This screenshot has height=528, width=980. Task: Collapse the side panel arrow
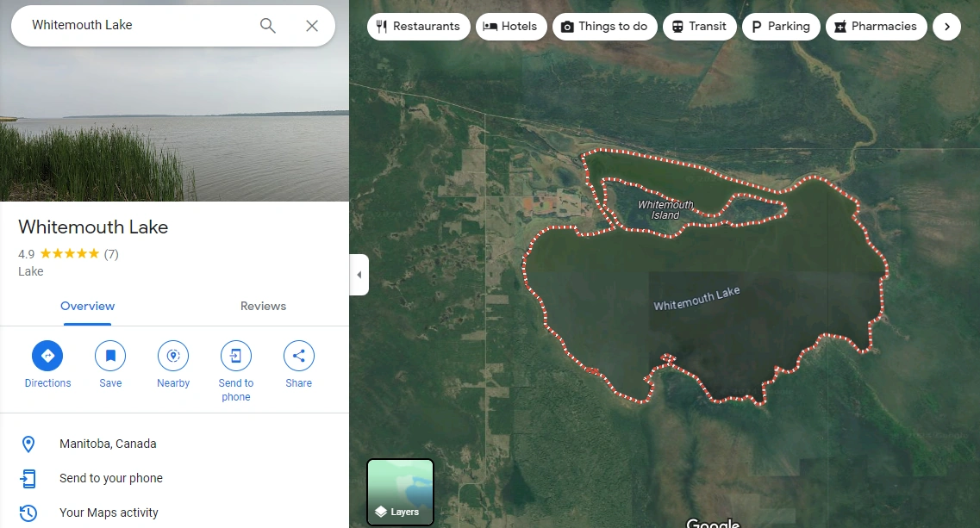359,274
